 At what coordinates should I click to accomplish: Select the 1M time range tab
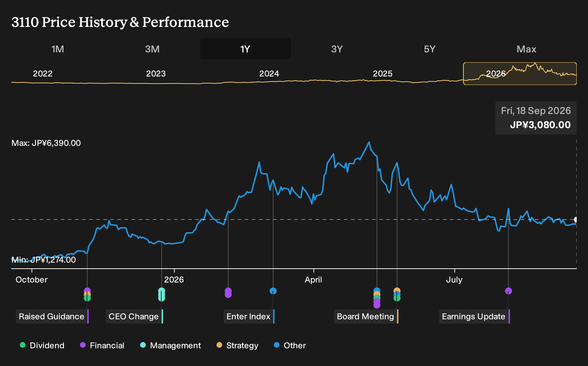[x=58, y=49]
